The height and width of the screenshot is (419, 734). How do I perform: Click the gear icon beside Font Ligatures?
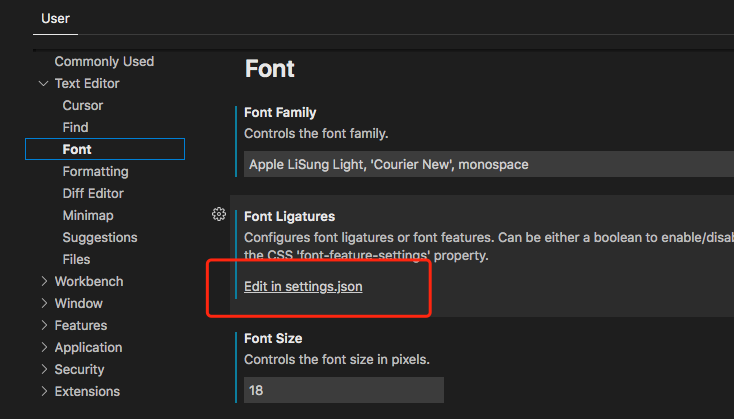pyautogui.click(x=219, y=214)
